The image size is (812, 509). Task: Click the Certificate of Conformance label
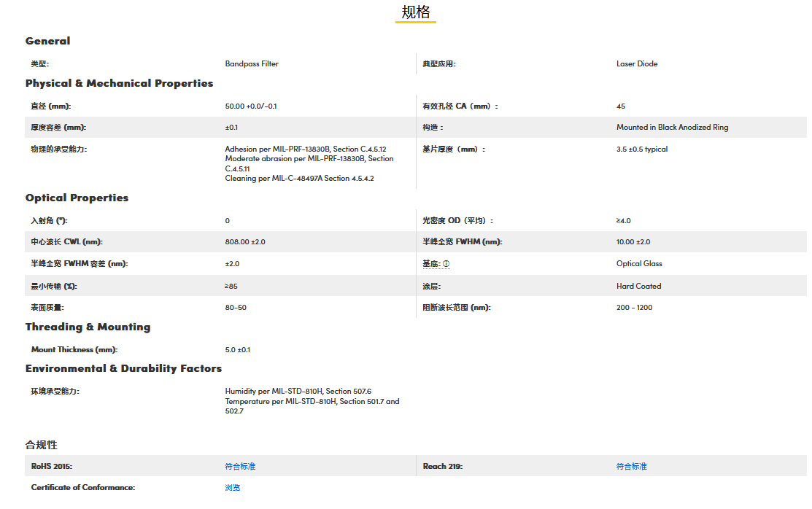click(x=83, y=488)
